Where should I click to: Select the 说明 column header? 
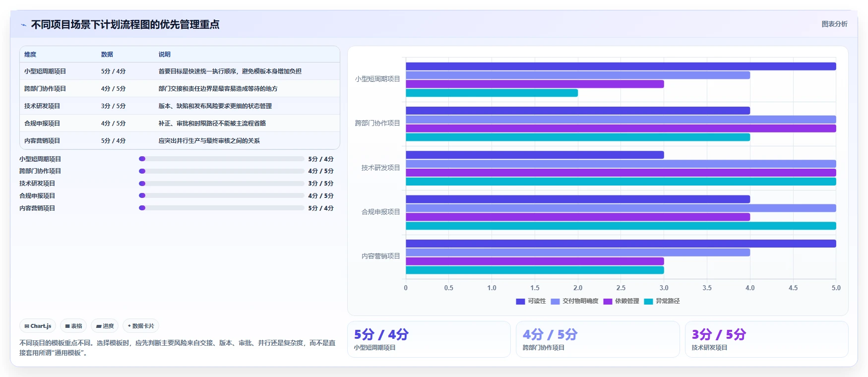pyautogui.click(x=165, y=55)
